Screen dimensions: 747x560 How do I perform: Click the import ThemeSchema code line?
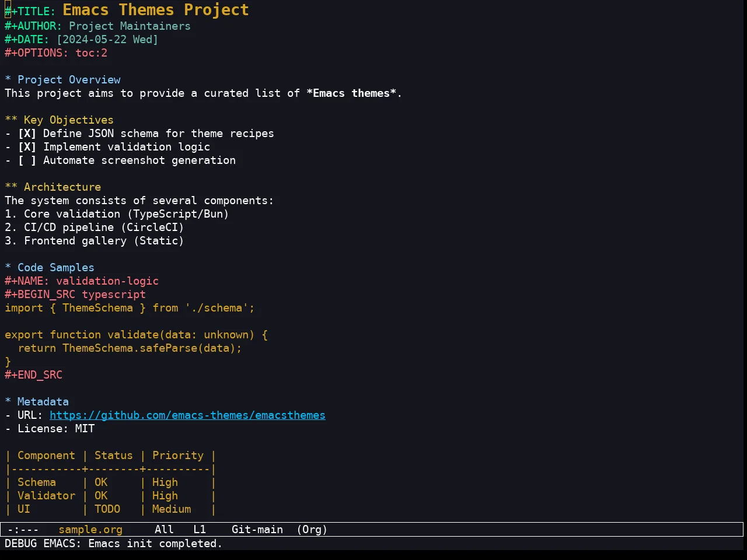(x=130, y=308)
